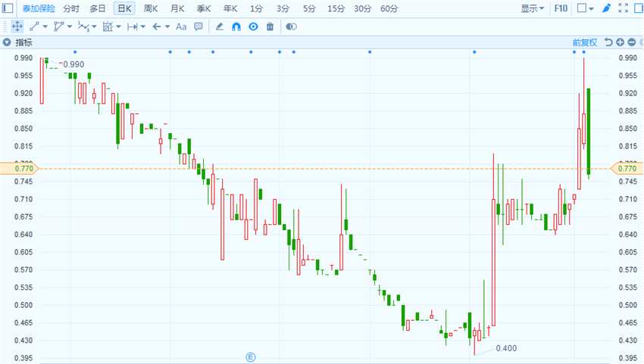Click the 0.770 price tag on left axis
The image size is (644, 364).
tap(19, 168)
